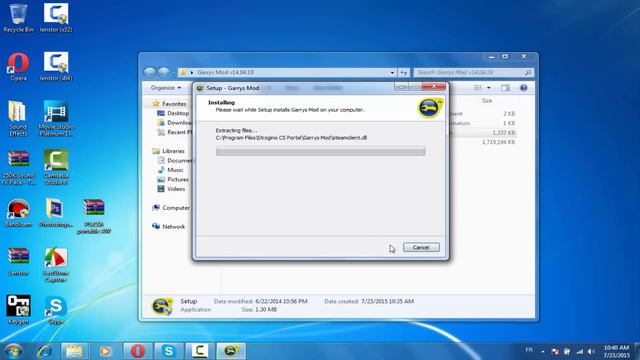Screen dimensions: 640x360
Task: Open the Photoshop folder on desktop
Action: tap(56, 213)
